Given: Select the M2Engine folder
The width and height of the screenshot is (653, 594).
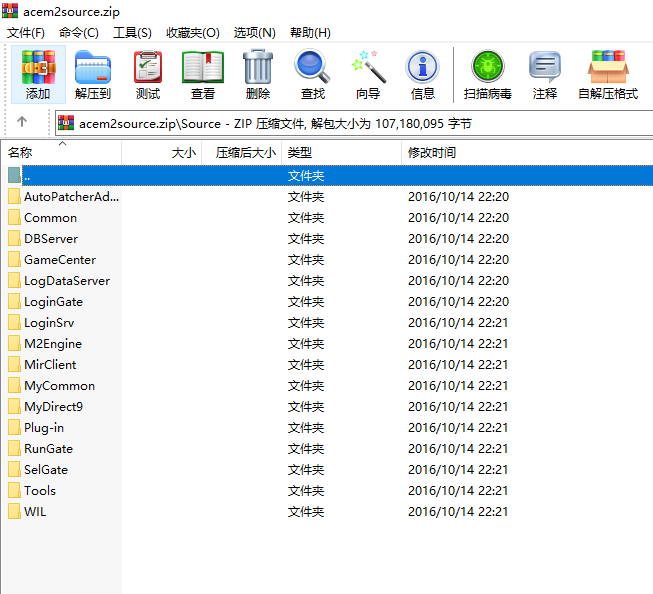Looking at the screenshot, I should pyautogui.click(x=53, y=344).
